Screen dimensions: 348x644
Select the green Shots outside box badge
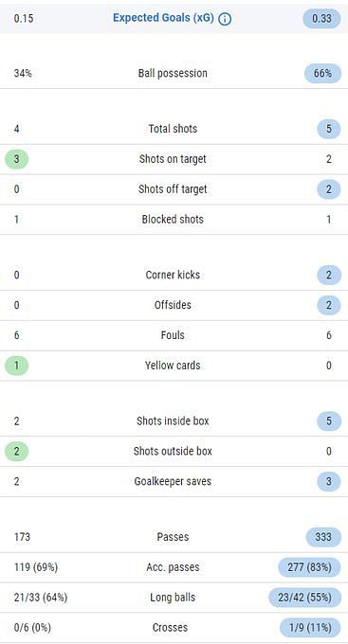16,451
